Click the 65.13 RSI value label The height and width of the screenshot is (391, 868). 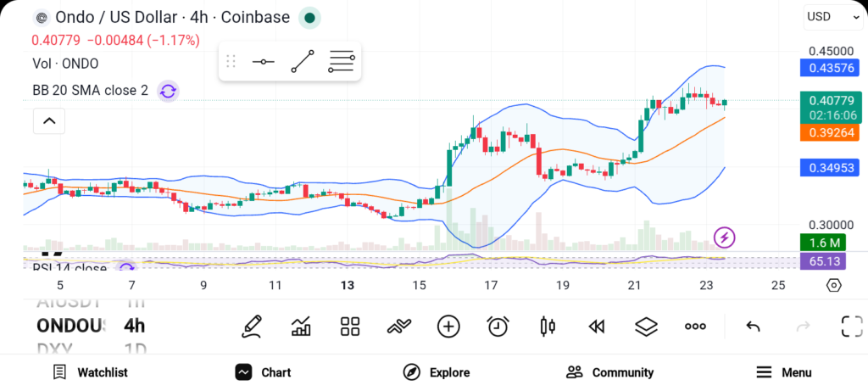(822, 261)
